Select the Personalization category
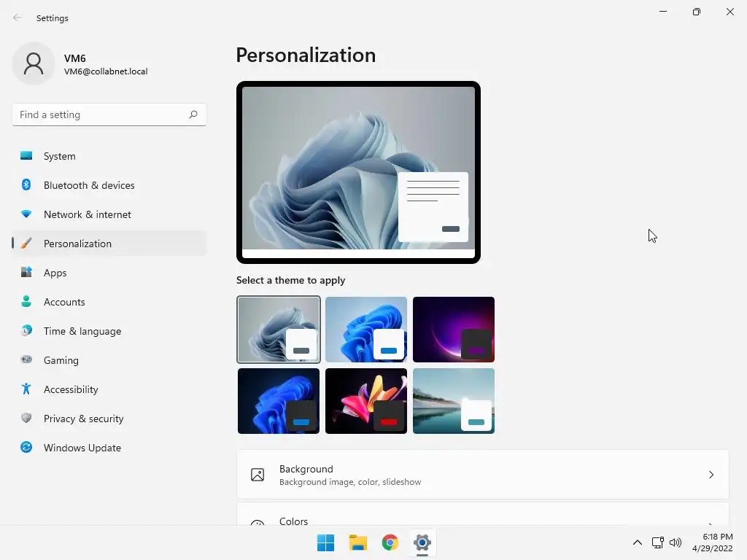This screenshot has height=560, width=747. (x=109, y=244)
